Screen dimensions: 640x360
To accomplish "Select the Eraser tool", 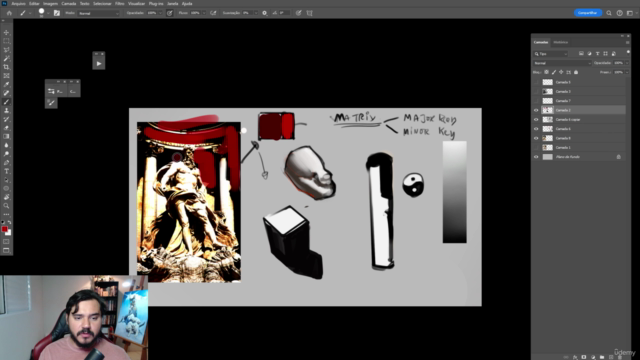I will click(6, 128).
